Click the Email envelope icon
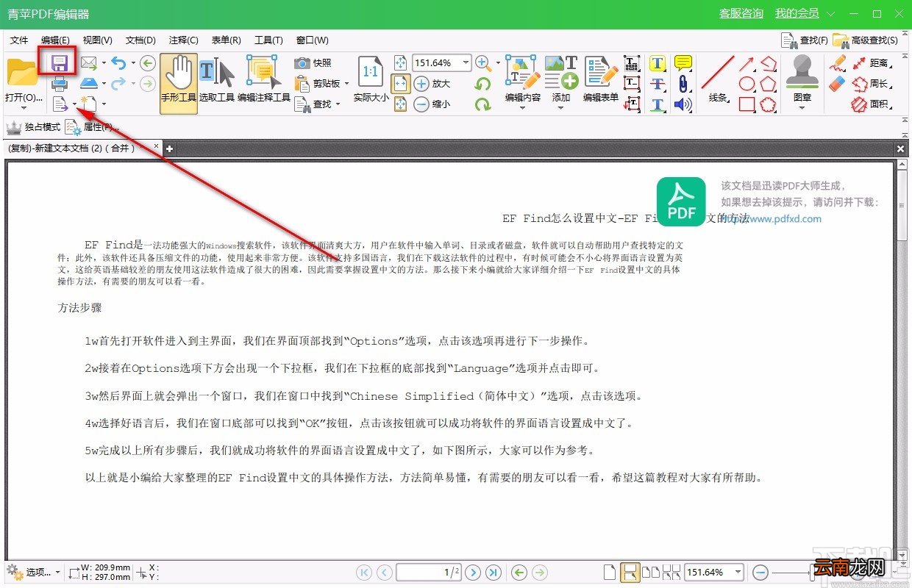Viewport: 912px width, 588px height. click(89, 63)
